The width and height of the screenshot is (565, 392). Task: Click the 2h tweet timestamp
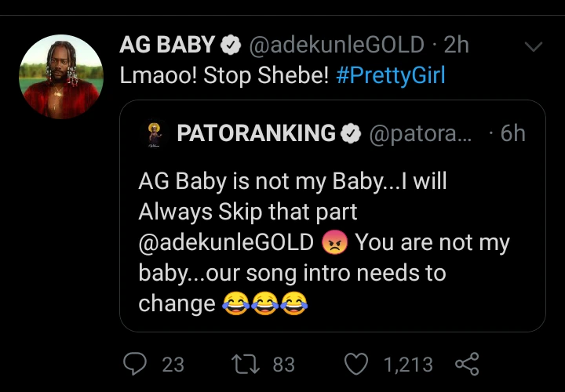pyautogui.click(x=456, y=46)
